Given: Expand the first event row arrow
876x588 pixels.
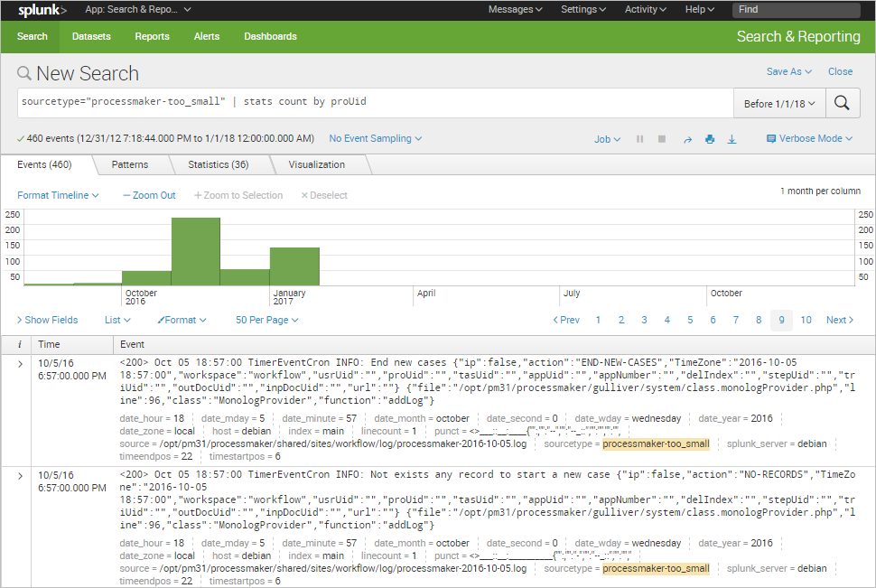Looking at the screenshot, I should click(x=21, y=363).
